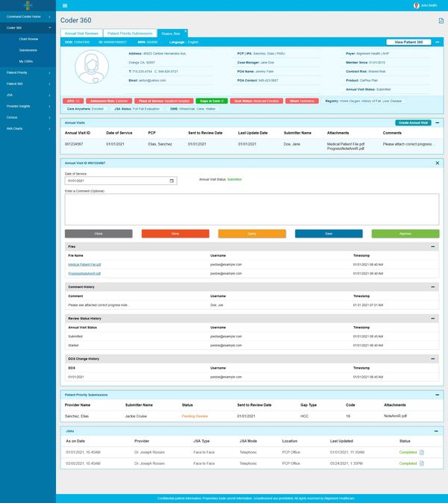The width and height of the screenshot is (448, 503).
Task: Open Submissions submenu item
Action: 28,50
